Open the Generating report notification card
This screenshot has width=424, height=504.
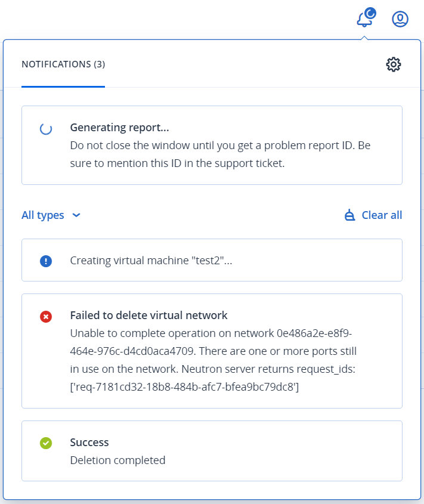[x=212, y=146]
